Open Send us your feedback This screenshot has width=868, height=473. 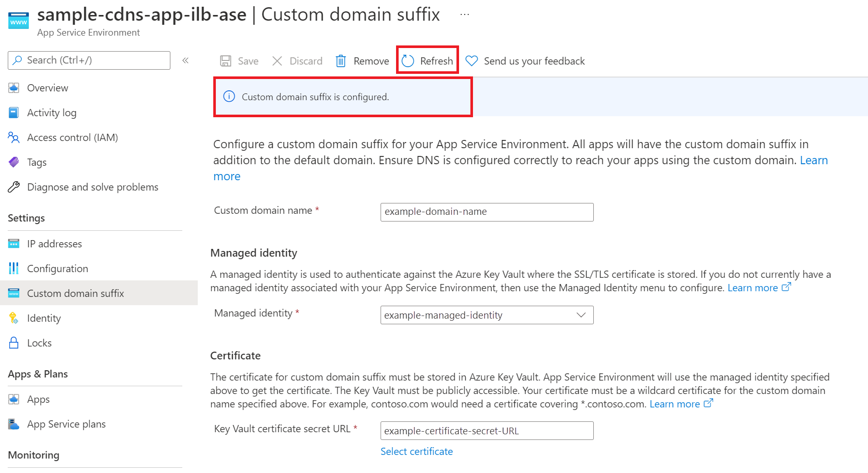coord(534,61)
